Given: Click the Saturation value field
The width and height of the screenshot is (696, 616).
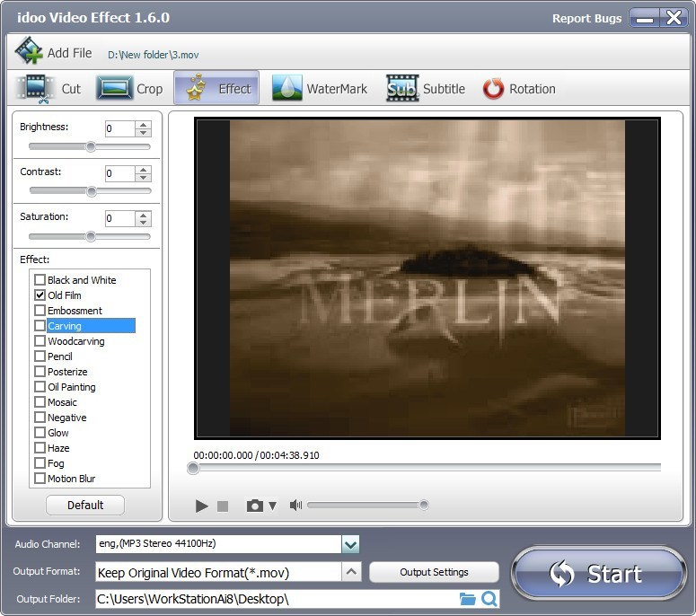Looking at the screenshot, I should [x=119, y=218].
